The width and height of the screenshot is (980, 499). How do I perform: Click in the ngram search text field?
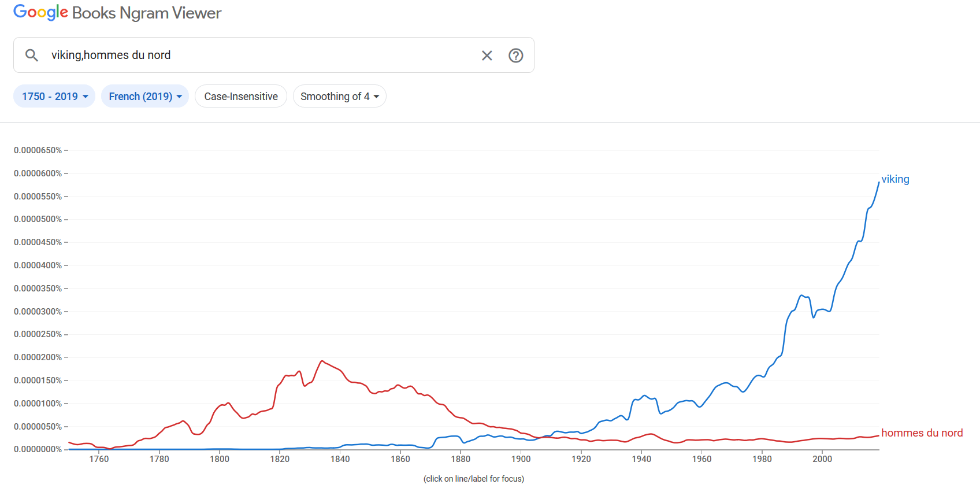coord(260,56)
